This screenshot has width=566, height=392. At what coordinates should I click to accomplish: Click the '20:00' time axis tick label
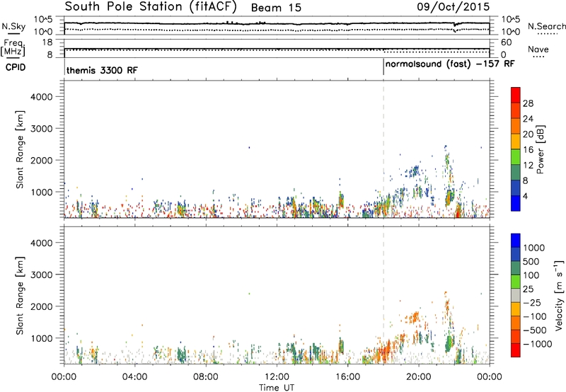[419, 377]
